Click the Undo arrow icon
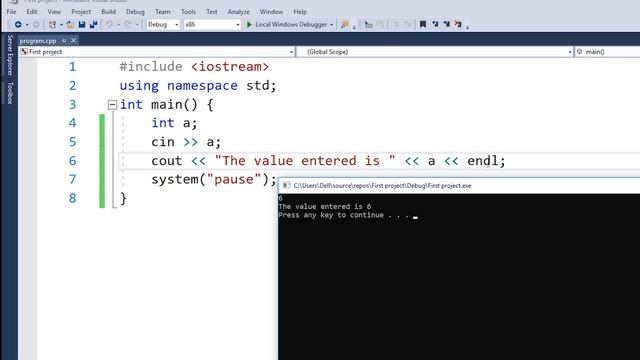Viewport: 640px width, 360px height. coord(109,24)
